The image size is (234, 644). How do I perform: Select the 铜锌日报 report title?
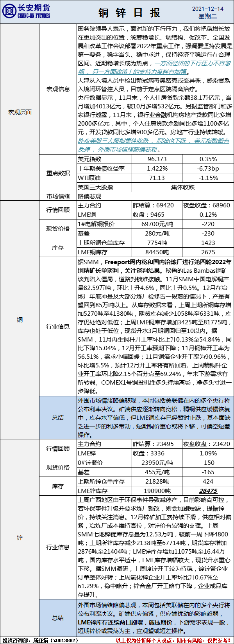[129, 13]
